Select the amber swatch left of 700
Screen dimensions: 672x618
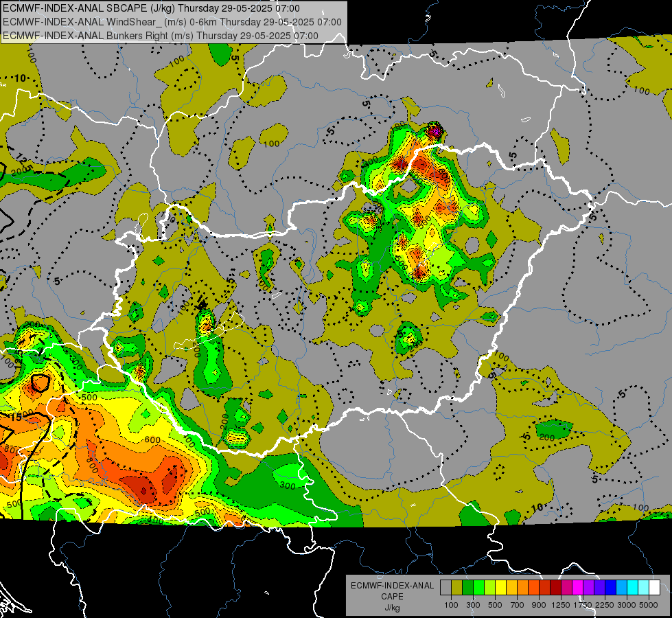511,587
